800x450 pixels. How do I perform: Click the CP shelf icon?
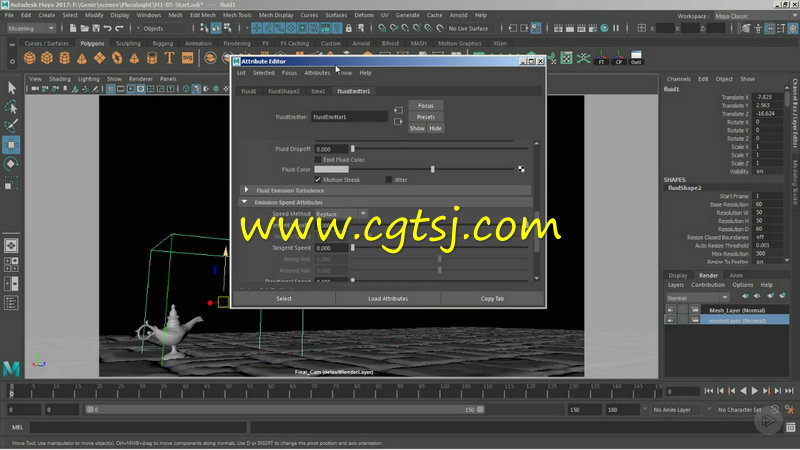(618, 58)
